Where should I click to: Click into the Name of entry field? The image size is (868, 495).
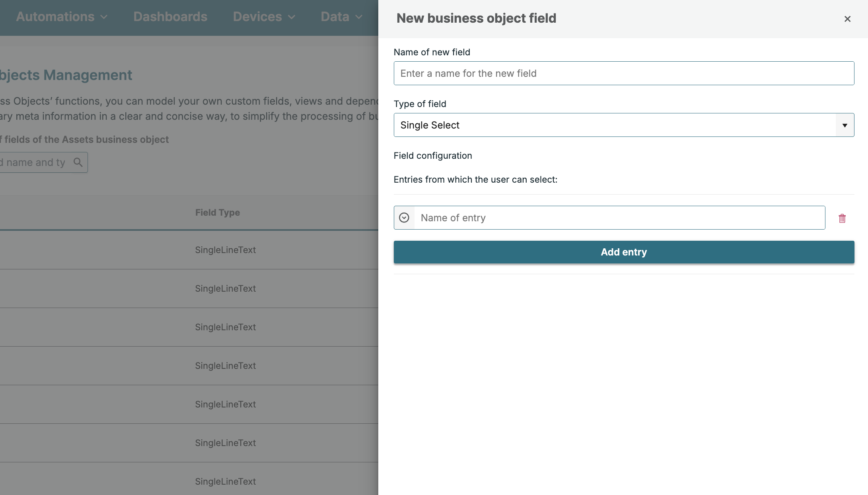click(619, 218)
